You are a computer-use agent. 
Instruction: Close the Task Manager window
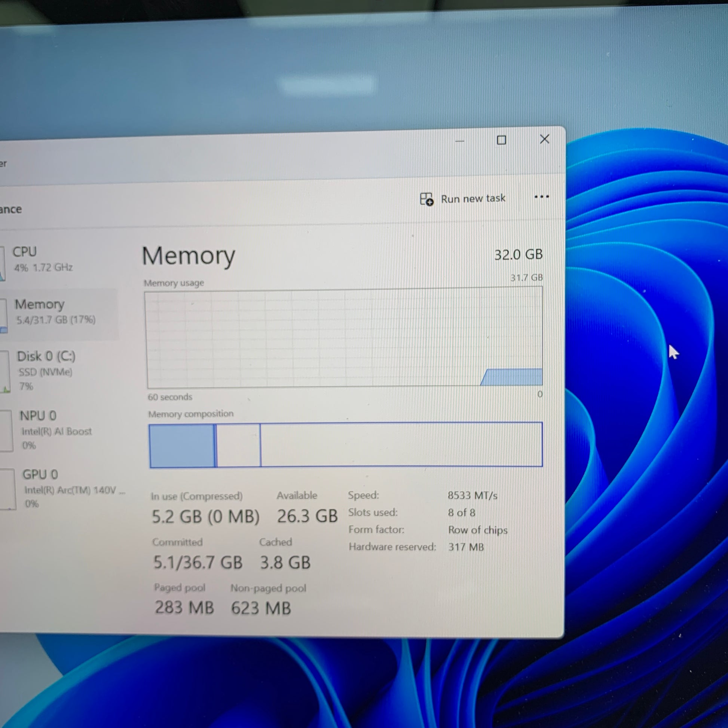pos(544,139)
